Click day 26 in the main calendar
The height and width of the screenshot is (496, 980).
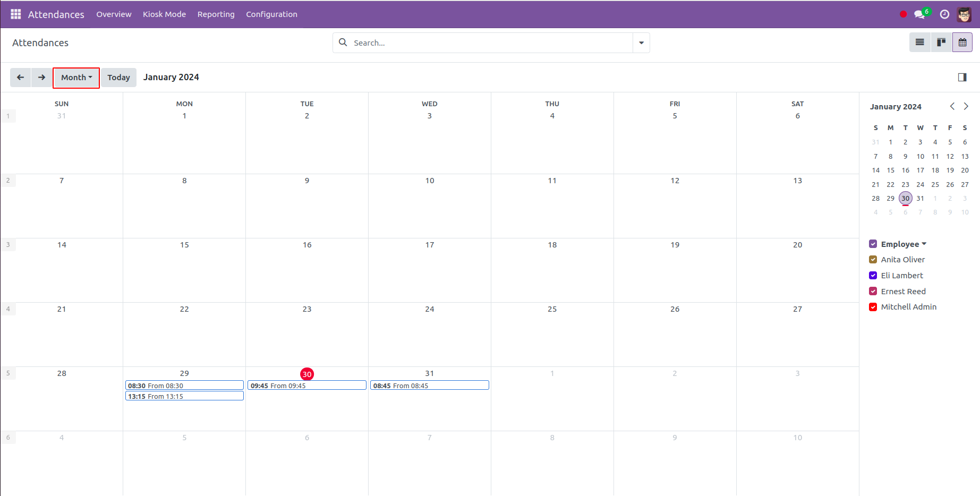pos(675,309)
